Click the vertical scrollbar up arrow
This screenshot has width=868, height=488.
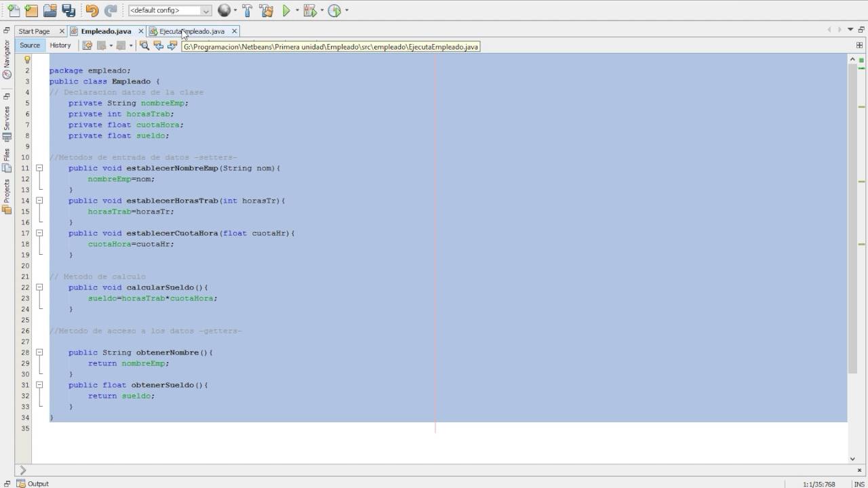(x=853, y=60)
